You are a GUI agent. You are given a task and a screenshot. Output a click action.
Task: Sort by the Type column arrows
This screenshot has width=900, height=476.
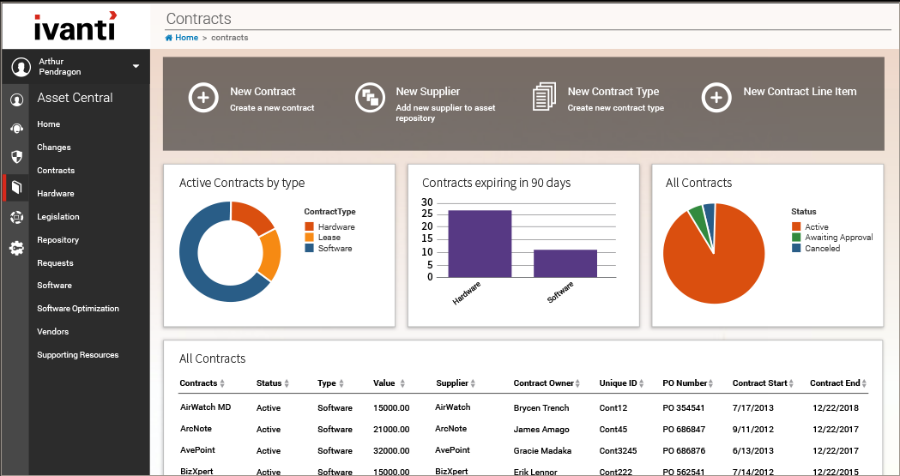(341, 384)
